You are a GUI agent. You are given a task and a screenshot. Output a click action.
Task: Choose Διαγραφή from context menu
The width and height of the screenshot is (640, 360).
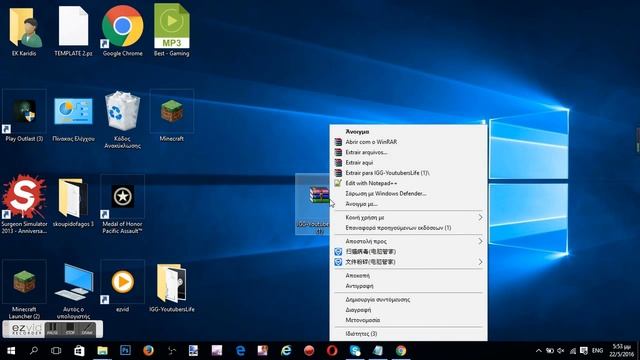coord(408,310)
